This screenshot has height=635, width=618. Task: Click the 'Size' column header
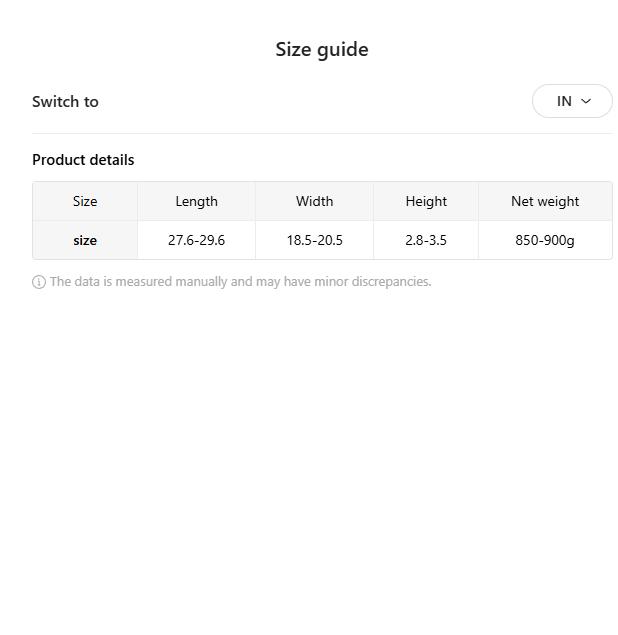[85, 201]
